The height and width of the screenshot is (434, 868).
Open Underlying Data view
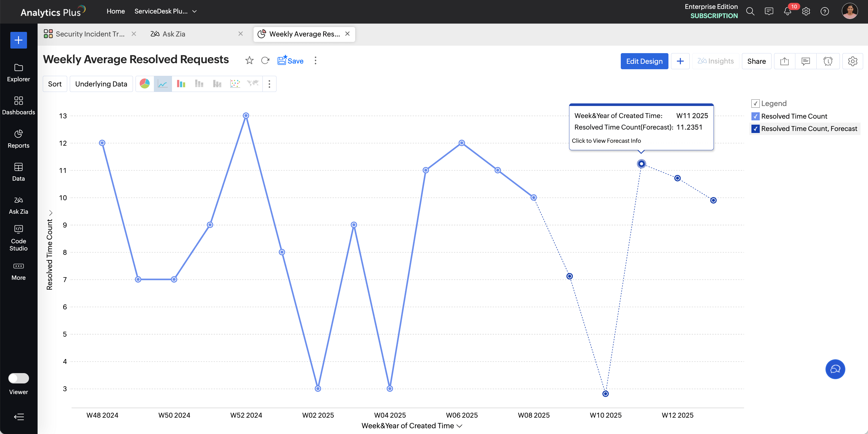101,84
